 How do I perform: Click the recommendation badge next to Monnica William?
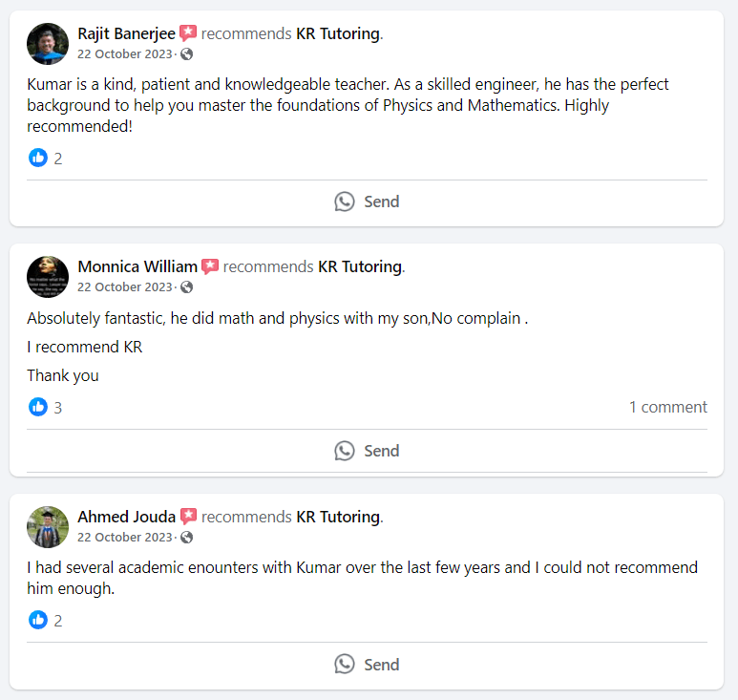point(210,266)
